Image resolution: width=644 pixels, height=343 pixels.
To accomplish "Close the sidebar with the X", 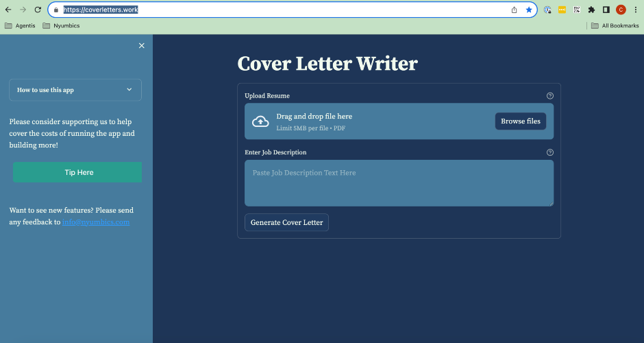I will (142, 46).
